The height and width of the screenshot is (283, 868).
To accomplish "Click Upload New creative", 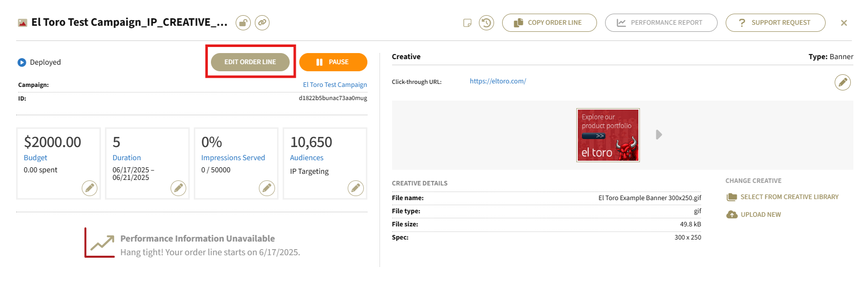I will pyautogui.click(x=753, y=215).
